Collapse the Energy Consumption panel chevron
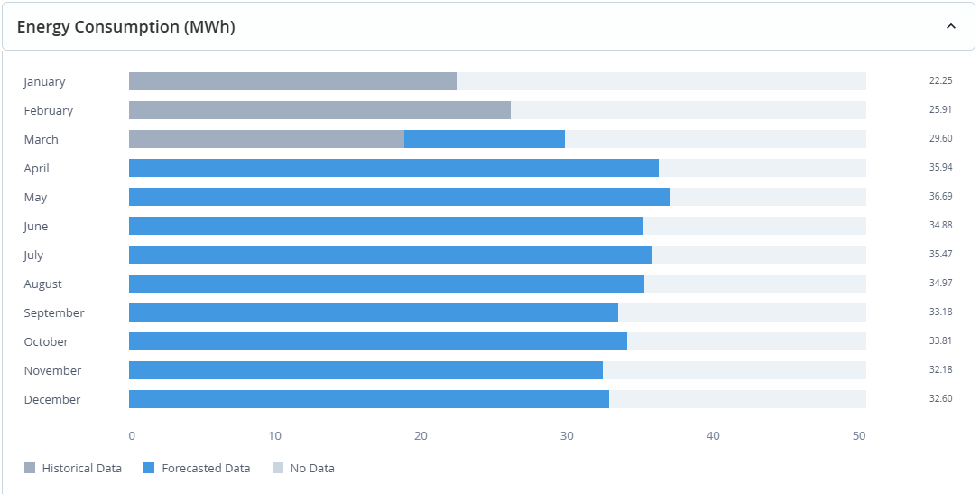 950,27
